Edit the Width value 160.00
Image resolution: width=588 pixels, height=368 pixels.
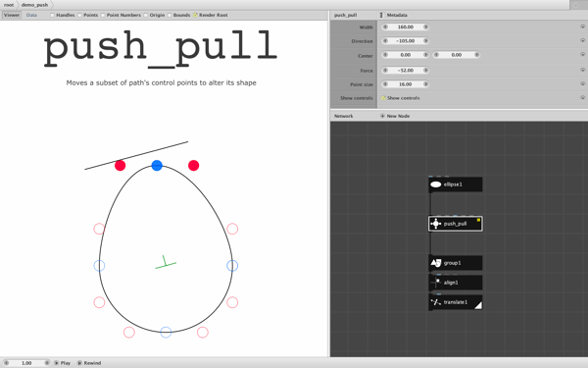coord(406,27)
